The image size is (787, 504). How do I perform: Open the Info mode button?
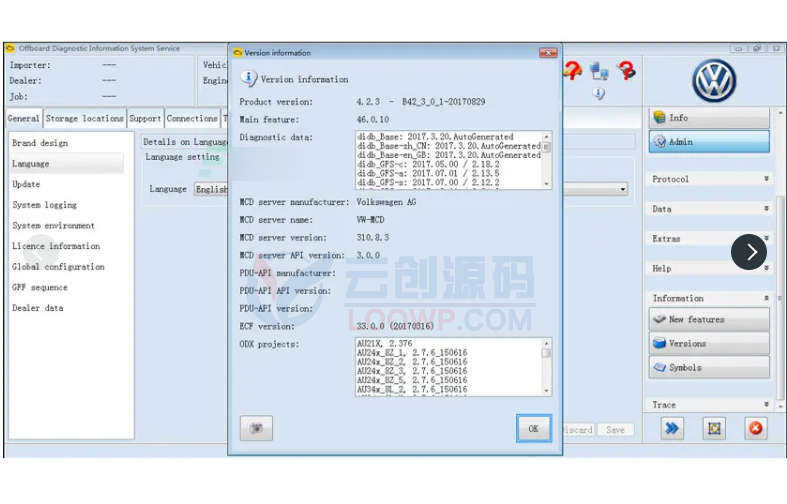[709, 117]
